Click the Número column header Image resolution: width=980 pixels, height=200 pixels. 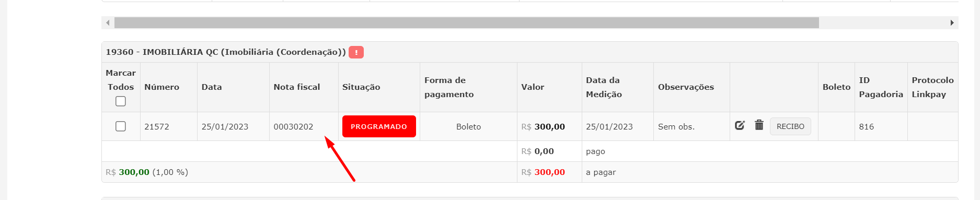[162, 87]
